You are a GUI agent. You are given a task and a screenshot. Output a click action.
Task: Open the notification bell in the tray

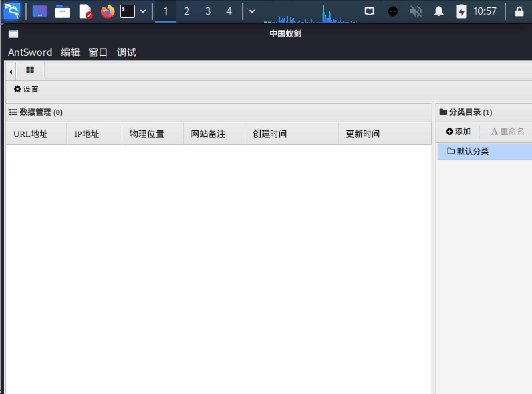(438, 11)
